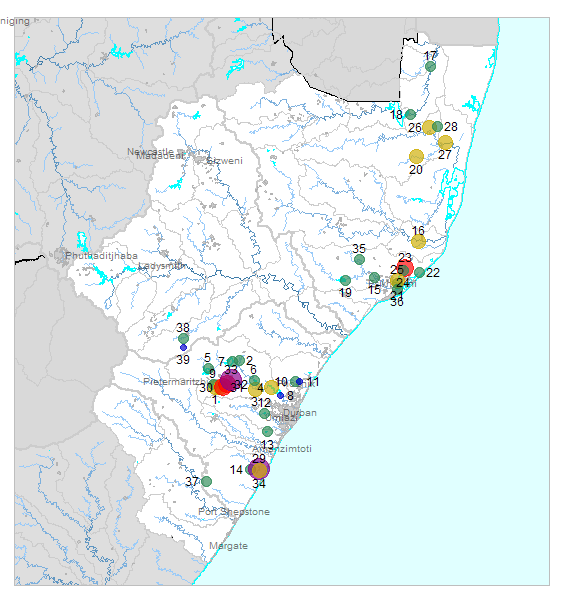Click the Umlazi label
Screen dimensions: 564x600
(281, 418)
